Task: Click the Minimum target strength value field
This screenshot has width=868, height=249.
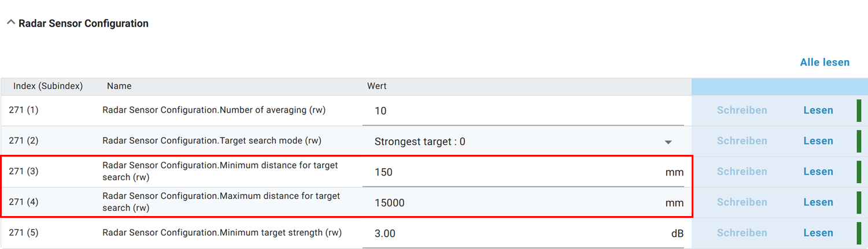Action: coord(515,233)
